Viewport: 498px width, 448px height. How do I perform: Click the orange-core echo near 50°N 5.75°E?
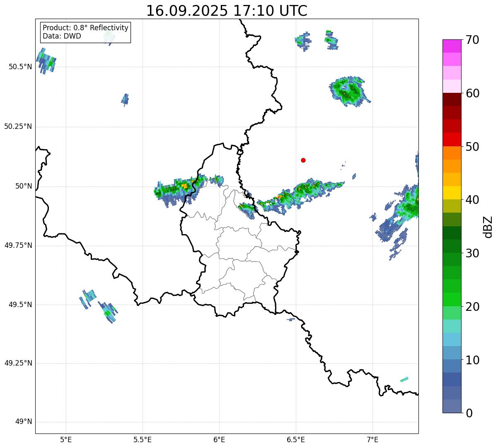[x=181, y=190]
